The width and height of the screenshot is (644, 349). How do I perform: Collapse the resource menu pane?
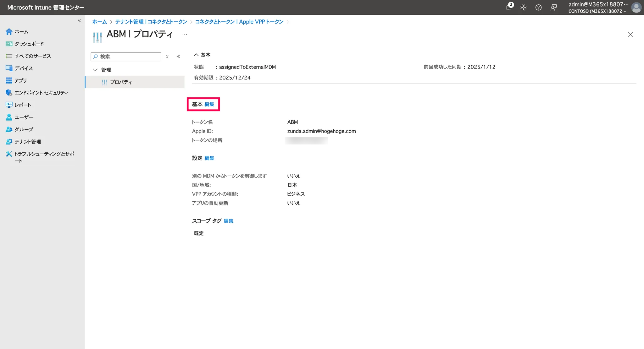(x=178, y=57)
